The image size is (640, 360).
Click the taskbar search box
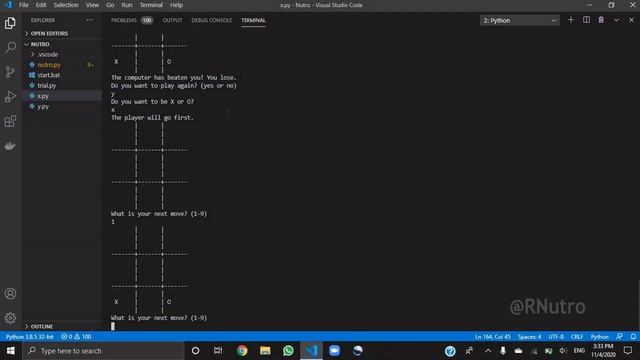(x=103, y=351)
